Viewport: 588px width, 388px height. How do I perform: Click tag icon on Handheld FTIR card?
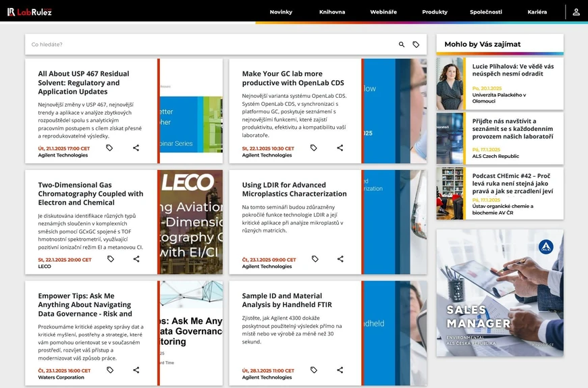click(x=313, y=370)
